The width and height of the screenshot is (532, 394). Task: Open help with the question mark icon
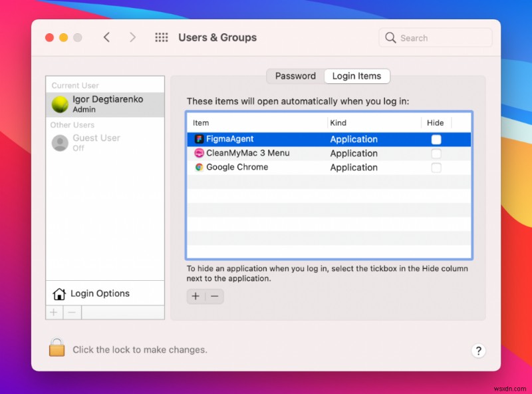(x=479, y=351)
